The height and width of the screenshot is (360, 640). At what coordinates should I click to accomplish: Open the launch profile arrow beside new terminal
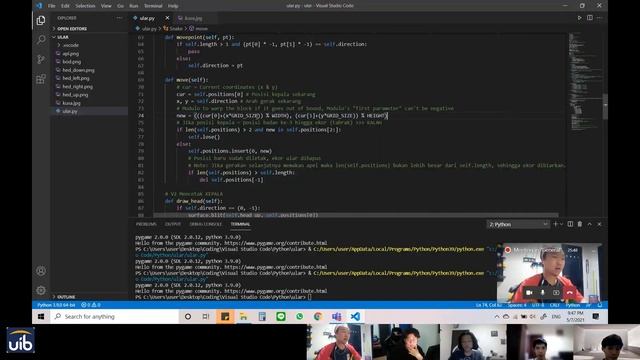pyautogui.click(x=561, y=224)
